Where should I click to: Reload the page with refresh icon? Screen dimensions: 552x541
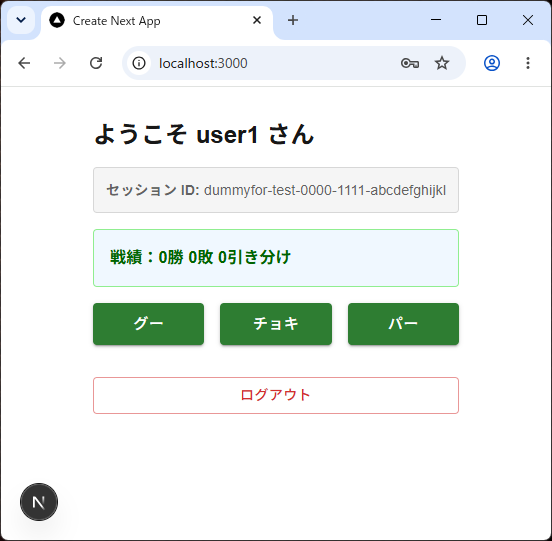click(x=96, y=63)
